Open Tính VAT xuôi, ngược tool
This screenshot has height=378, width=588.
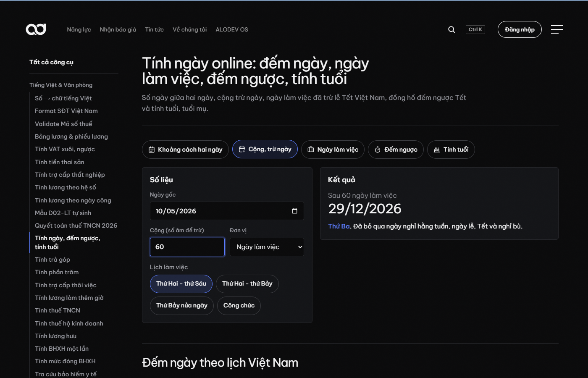(x=65, y=149)
